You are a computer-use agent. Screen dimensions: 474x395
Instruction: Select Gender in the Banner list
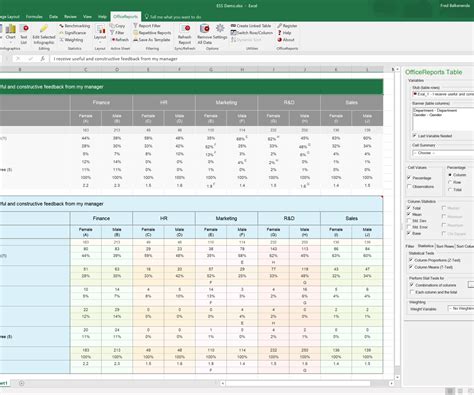click(x=428, y=115)
